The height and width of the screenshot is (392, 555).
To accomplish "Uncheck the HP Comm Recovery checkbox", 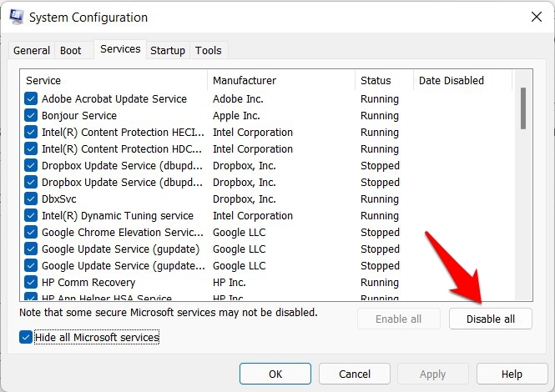I will [x=31, y=283].
